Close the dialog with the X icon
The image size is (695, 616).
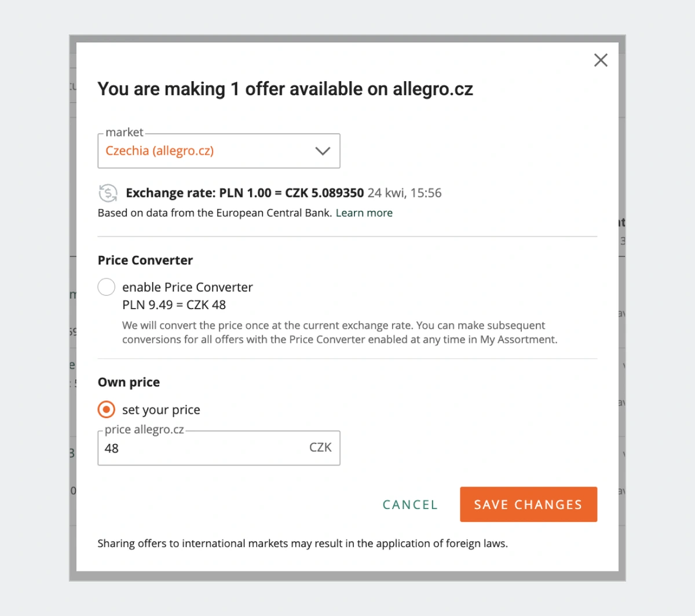coord(601,60)
